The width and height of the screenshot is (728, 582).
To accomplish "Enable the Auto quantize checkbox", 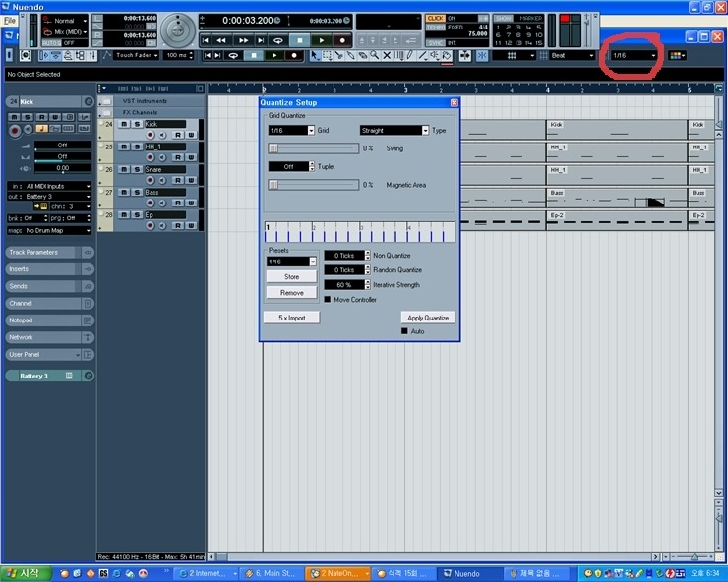I will [404, 331].
